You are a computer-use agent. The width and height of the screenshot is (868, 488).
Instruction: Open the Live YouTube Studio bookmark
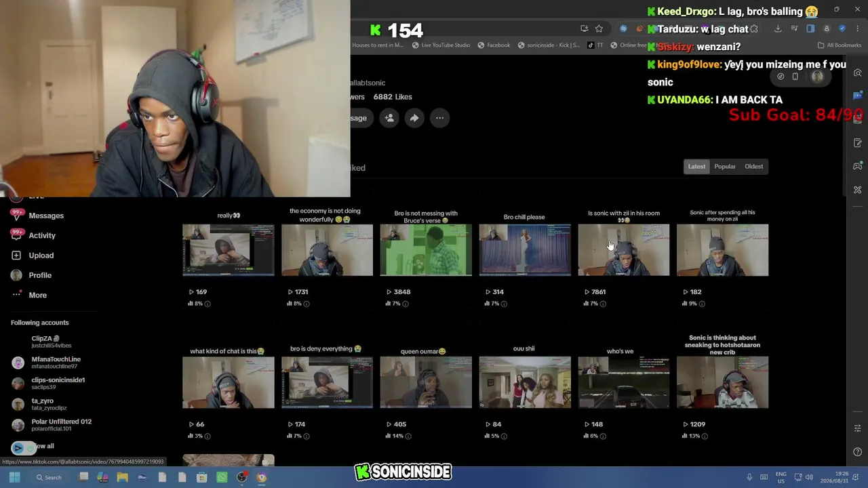441,45
